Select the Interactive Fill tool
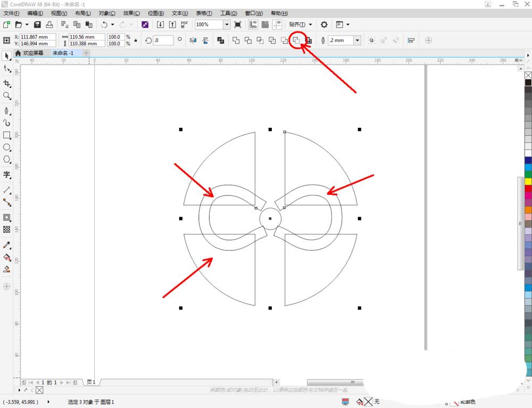532x408 pixels. tap(6, 257)
